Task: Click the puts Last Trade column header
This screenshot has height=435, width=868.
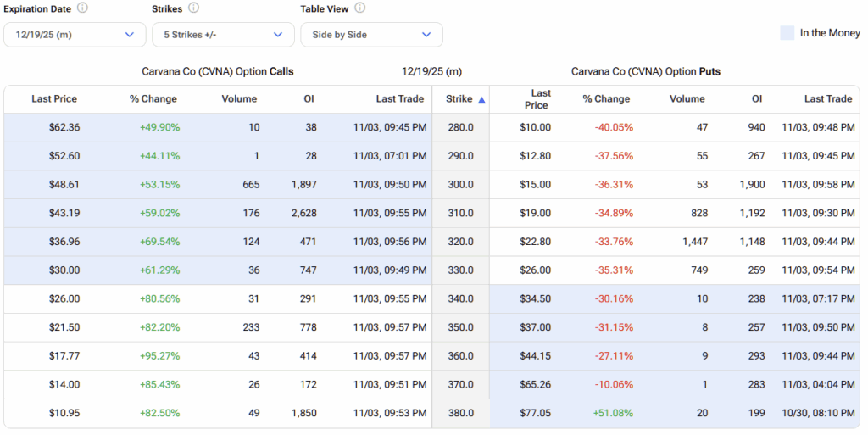Action: [x=827, y=99]
